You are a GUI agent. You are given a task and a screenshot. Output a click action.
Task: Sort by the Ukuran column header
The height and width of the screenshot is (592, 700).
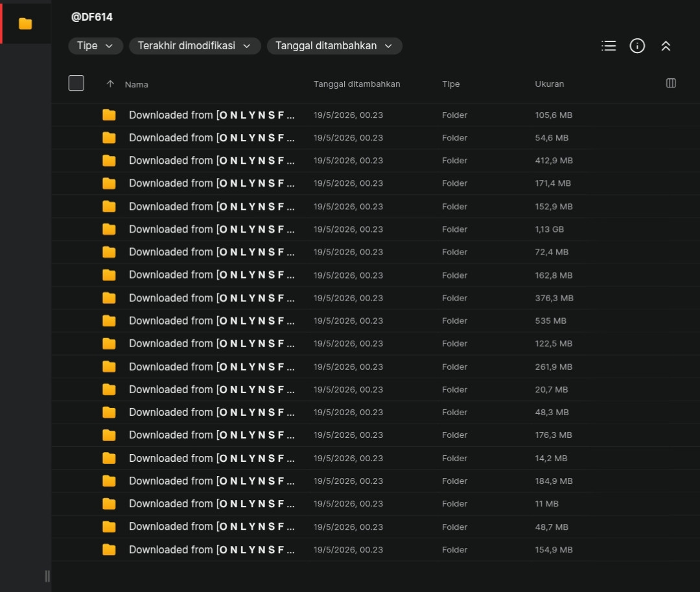[549, 84]
